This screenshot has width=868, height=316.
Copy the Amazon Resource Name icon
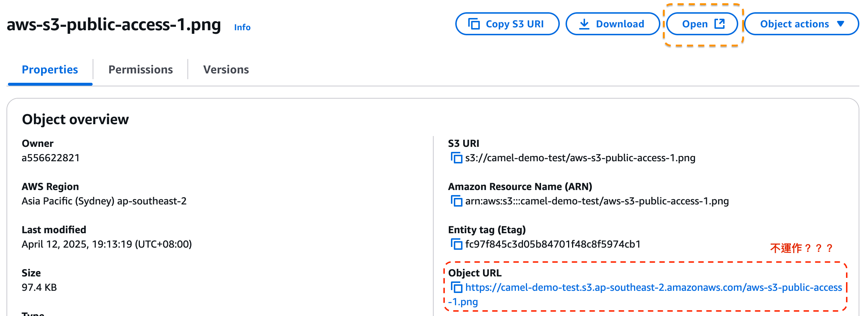pyautogui.click(x=456, y=201)
